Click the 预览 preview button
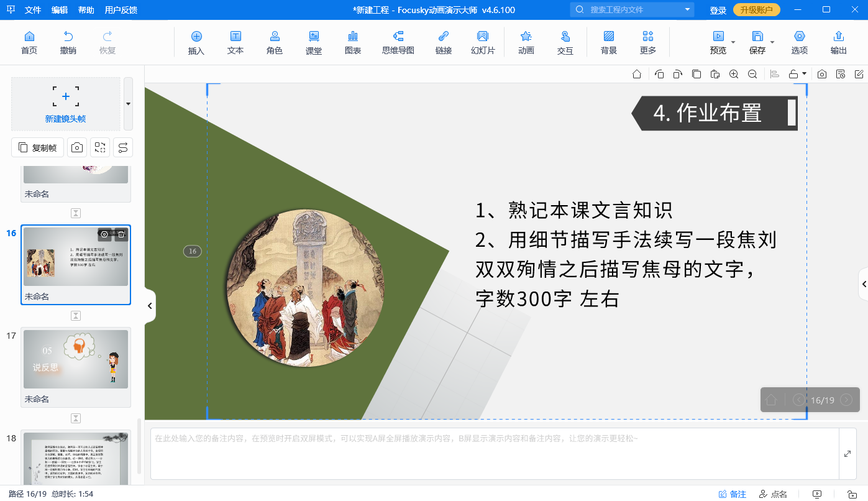This screenshot has width=868, height=501. (718, 43)
